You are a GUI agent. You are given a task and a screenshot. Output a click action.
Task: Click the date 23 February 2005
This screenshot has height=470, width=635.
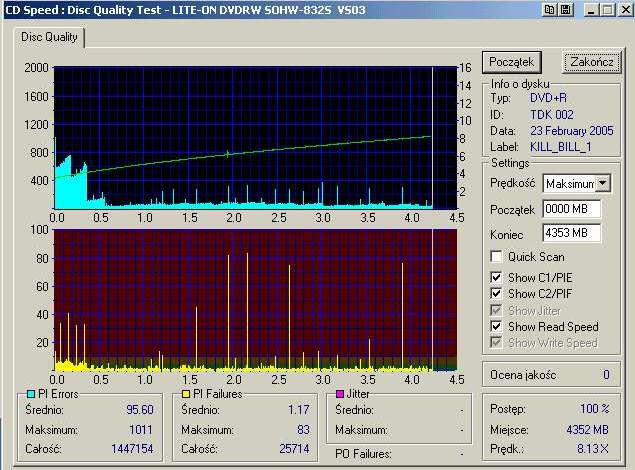572,131
